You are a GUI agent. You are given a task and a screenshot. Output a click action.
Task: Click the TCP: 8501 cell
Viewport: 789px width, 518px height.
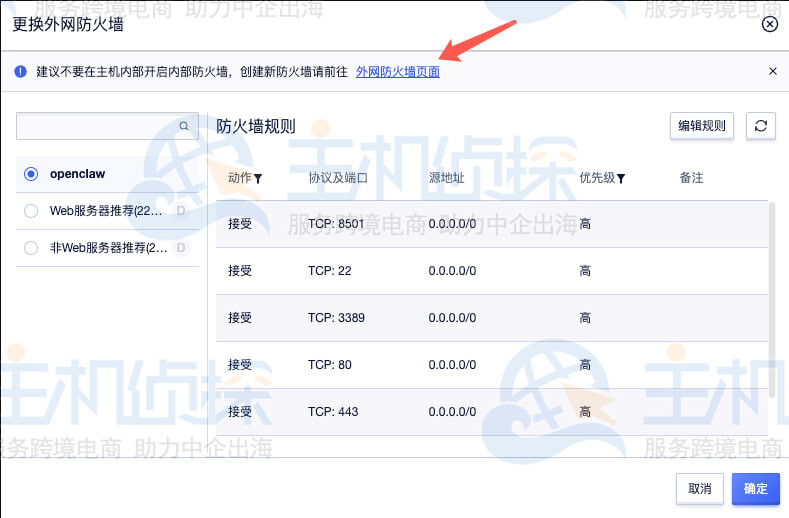[x=336, y=224]
